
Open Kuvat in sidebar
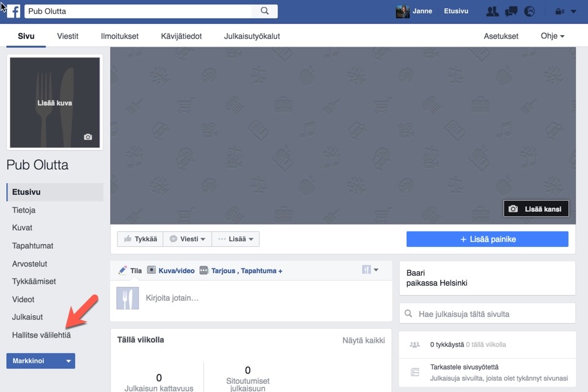tap(22, 228)
